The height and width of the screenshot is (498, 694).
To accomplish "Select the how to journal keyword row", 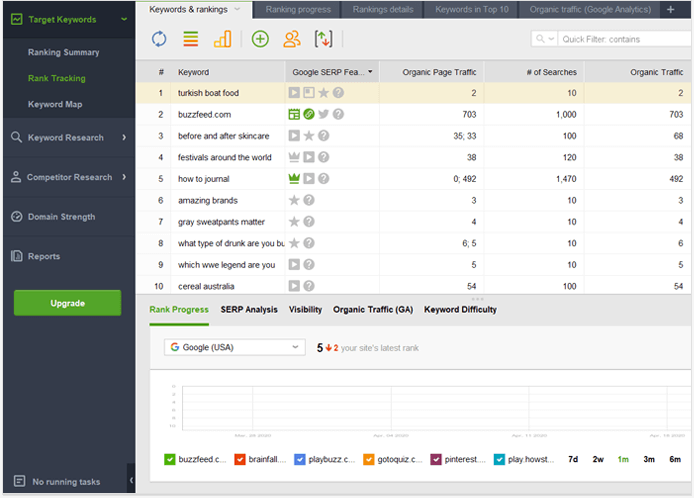I will click(413, 178).
